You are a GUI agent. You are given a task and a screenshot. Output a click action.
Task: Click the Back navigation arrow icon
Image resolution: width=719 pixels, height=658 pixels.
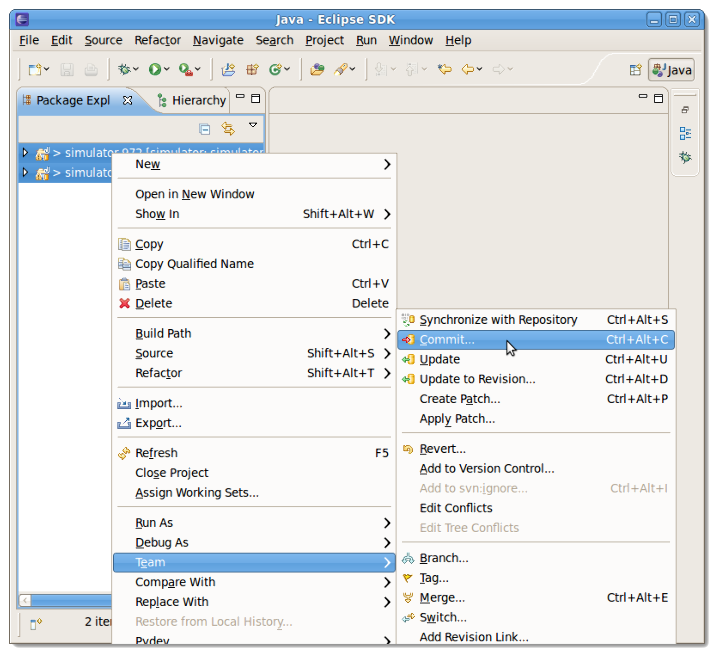tap(468, 70)
